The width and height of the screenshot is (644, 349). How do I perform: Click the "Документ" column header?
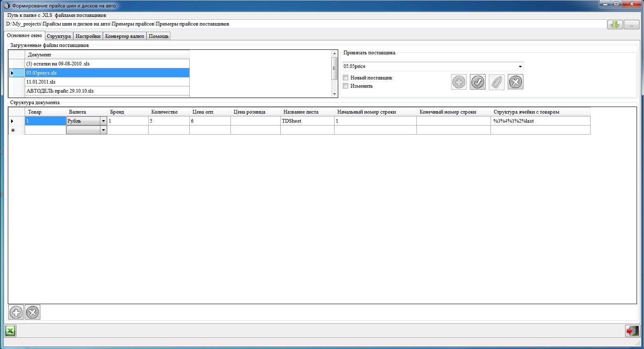pyautogui.click(x=107, y=55)
